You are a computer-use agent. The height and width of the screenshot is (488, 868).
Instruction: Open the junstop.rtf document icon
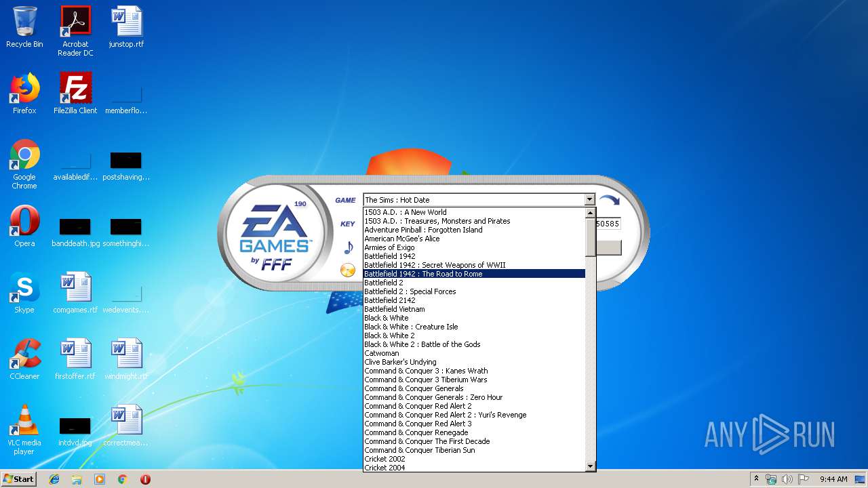126,28
